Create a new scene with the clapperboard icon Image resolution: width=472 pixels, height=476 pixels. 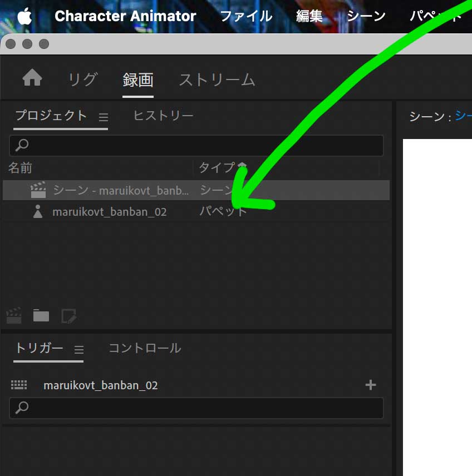13,315
